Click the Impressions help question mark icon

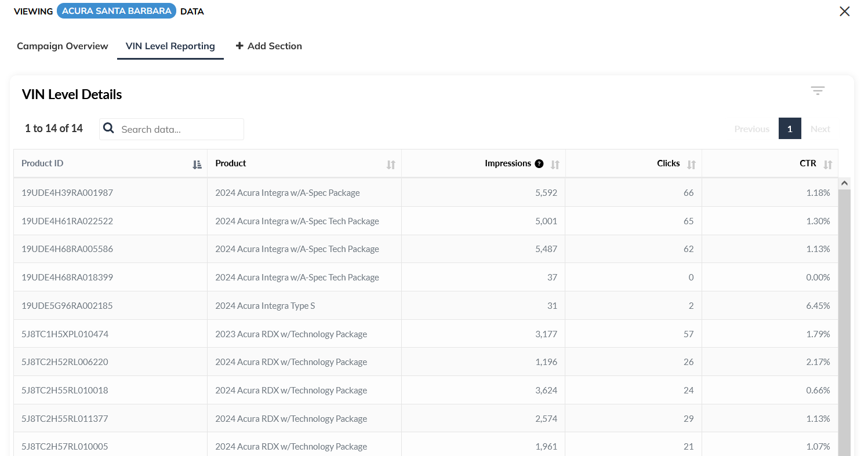click(539, 164)
